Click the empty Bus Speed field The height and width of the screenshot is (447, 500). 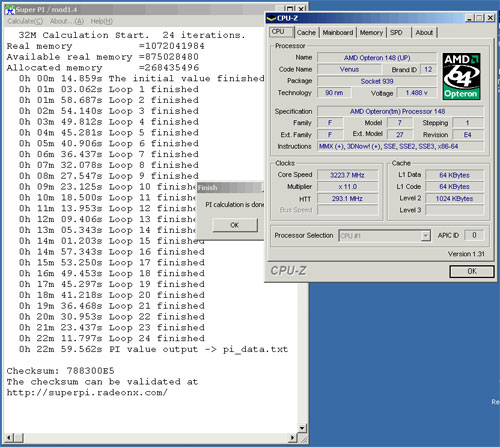(347, 210)
